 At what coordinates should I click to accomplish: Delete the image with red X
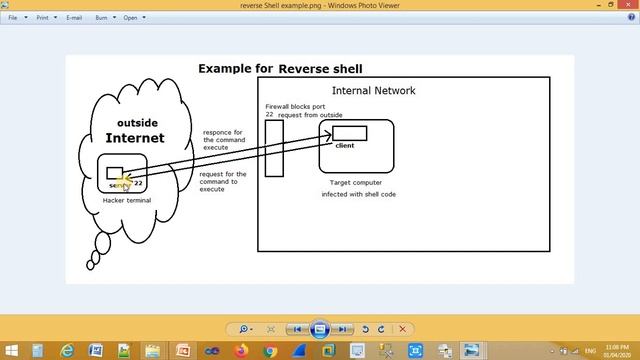tap(402, 329)
